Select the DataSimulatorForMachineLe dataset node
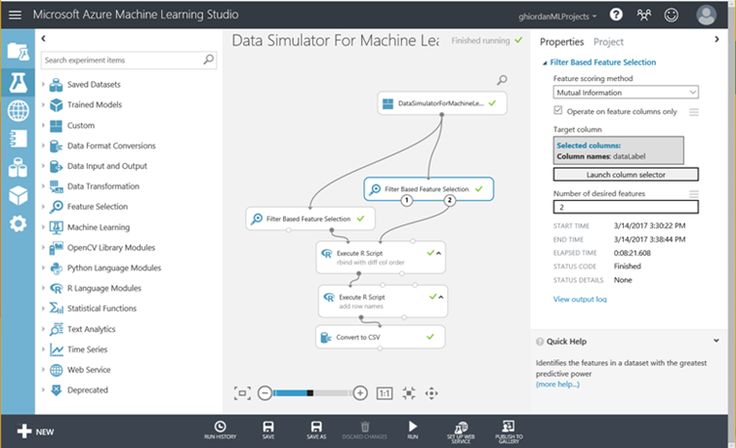This screenshot has width=736, height=448. click(442, 103)
